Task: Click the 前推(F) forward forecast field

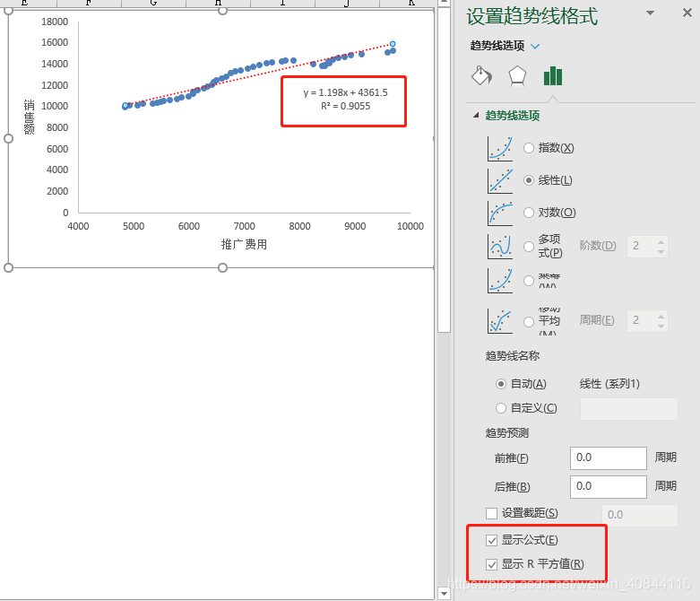Action: [608, 458]
